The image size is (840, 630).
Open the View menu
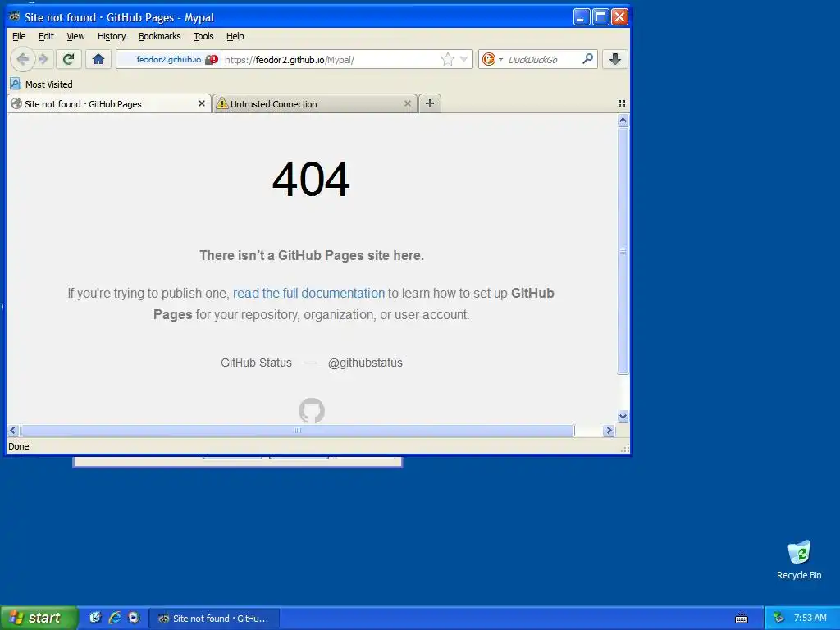point(75,36)
